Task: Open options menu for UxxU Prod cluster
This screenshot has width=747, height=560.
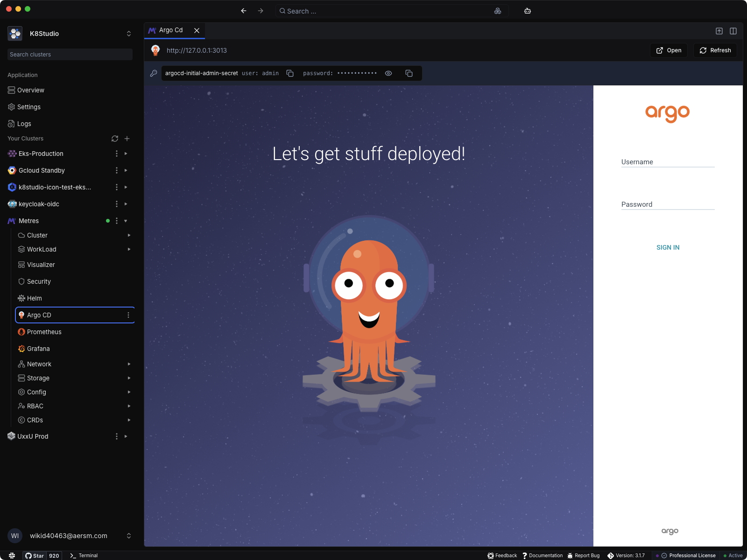Action: (117, 436)
